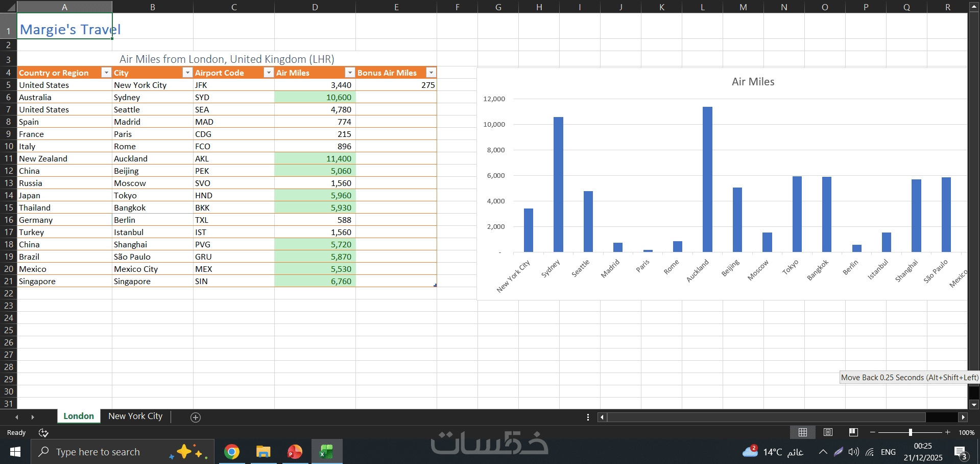This screenshot has width=980, height=464.
Task: Open Google Chrome from taskbar
Action: coord(232,452)
